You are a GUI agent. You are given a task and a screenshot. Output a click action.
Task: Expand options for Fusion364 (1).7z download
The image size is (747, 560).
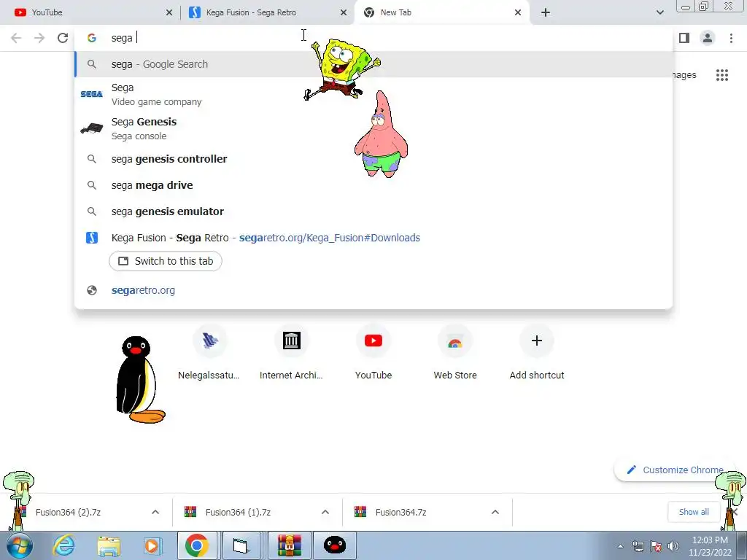click(x=325, y=513)
